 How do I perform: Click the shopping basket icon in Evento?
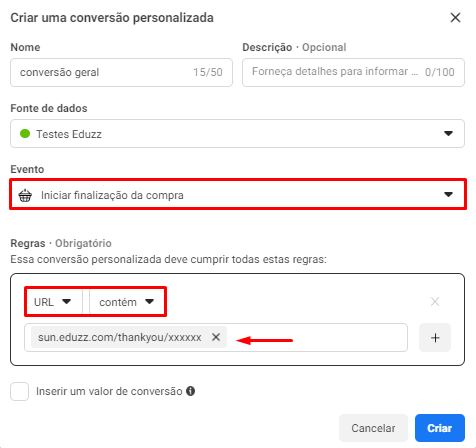pyautogui.click(x=25, y=195)
